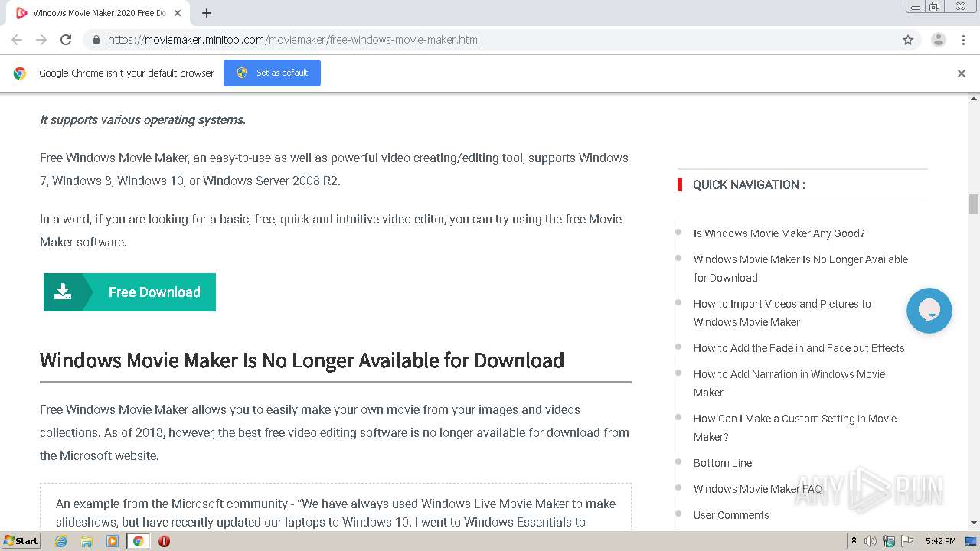Image resolution: width=980 pixels, height=551 pixels.
Task: Click the page's vertical scrollbar thumb
Action: coord(974,204)
